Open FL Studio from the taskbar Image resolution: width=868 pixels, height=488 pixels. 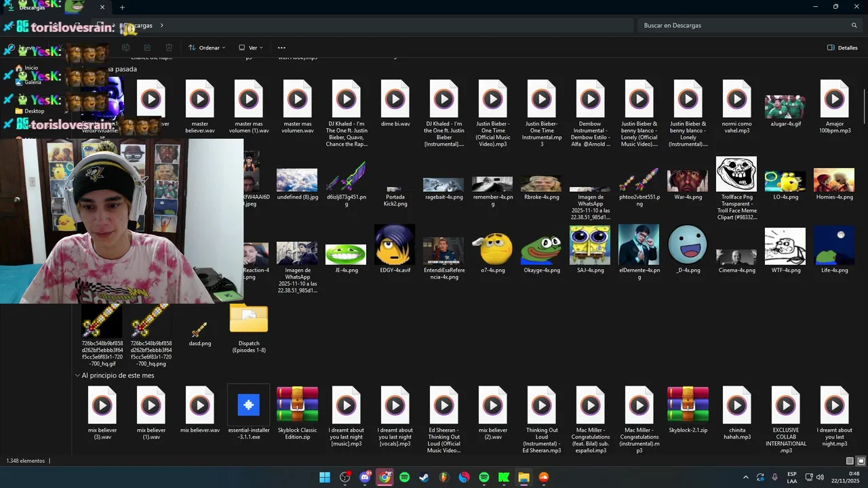[444, 477]
